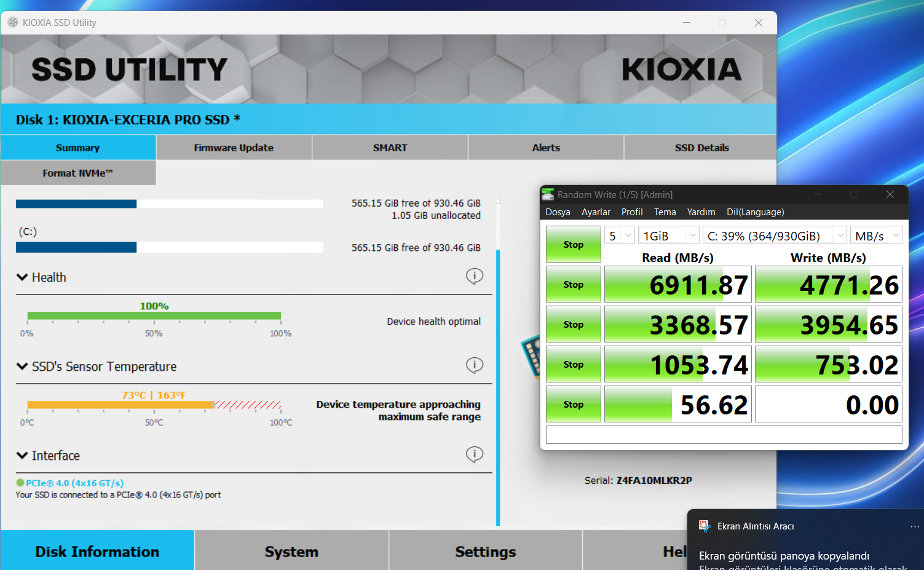Minimize the KIOXIA SSD Utility window
Image resolution: width=924 pixels, height=570 pixels.
[x=687, y=23]
